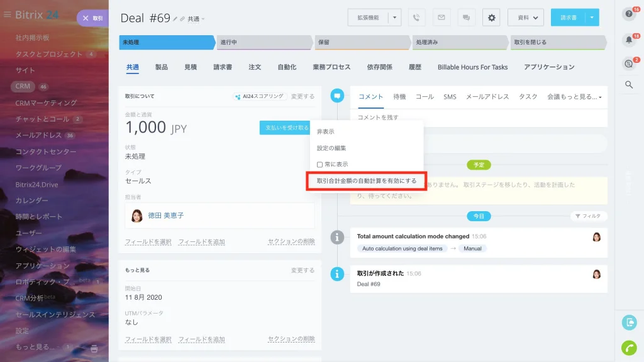Open 徳田 美恵子 profile link
644x362 pixels.
click(166, 216)
